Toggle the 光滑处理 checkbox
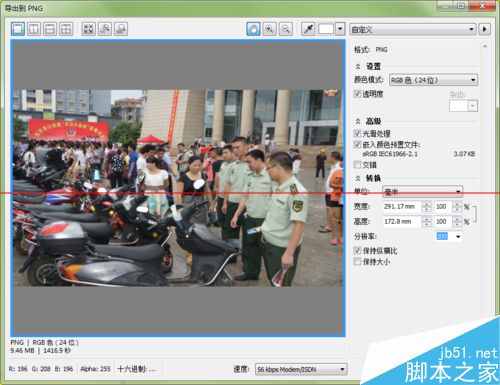The image size is (500, 385). pos(357,133)
